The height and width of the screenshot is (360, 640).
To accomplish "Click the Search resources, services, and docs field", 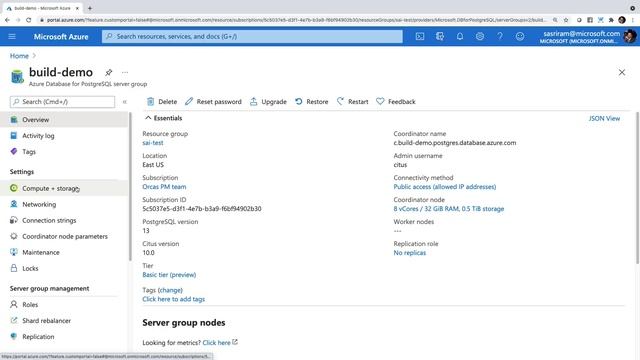I will (x=252, y=36).
